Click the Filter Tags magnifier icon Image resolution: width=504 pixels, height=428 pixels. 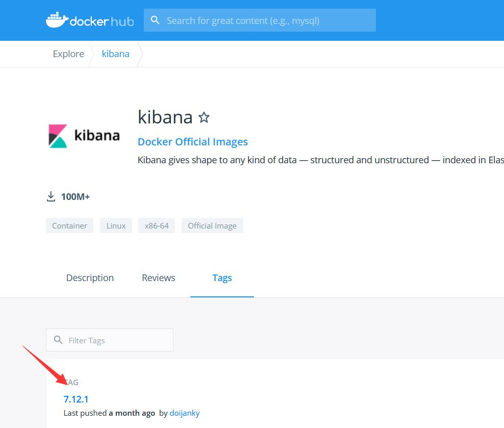[58, 340]
